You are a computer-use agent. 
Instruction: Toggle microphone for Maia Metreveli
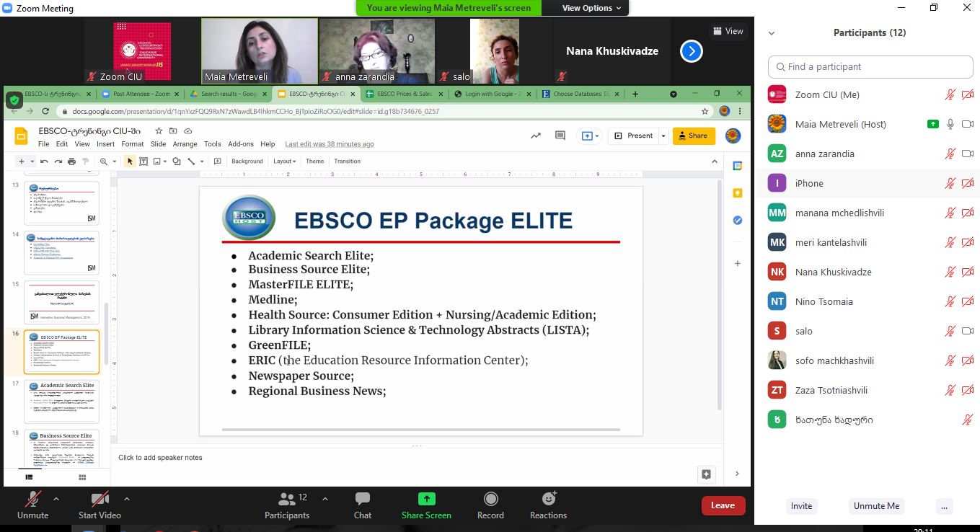[x=950, y=124]
